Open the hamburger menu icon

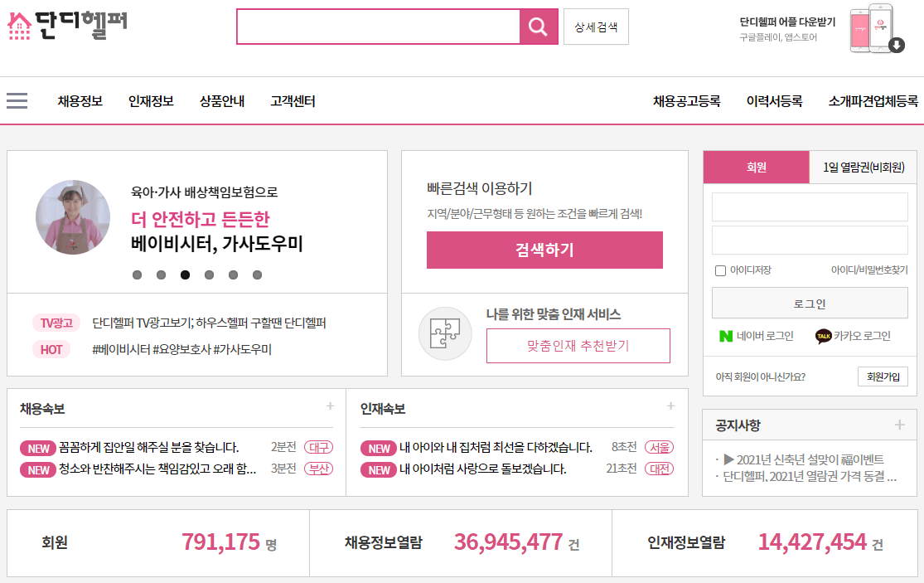17,100
